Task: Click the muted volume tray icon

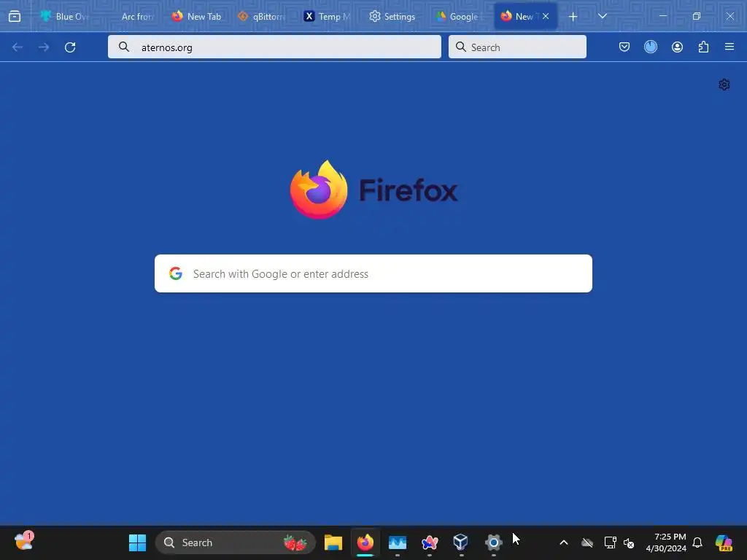Action: (x=629, y=542)
